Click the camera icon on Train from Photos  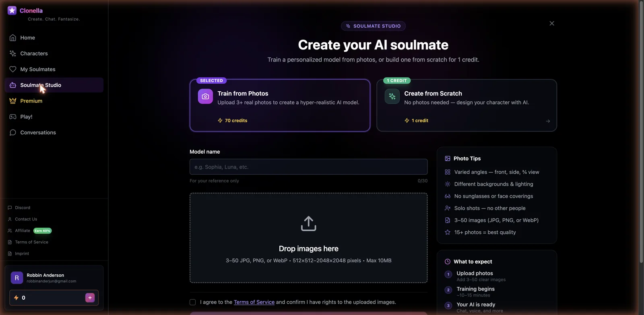click(x=205, y=97)
